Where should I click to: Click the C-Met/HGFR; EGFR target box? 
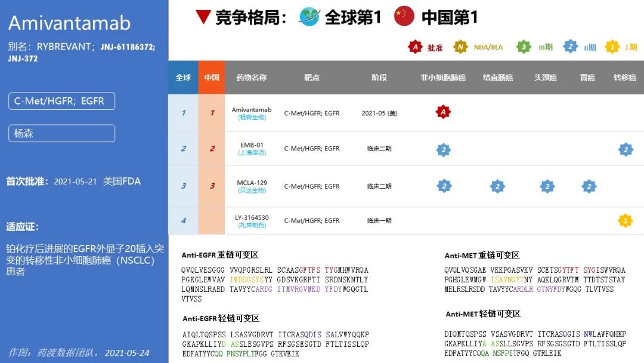click(x=61, y=101)
